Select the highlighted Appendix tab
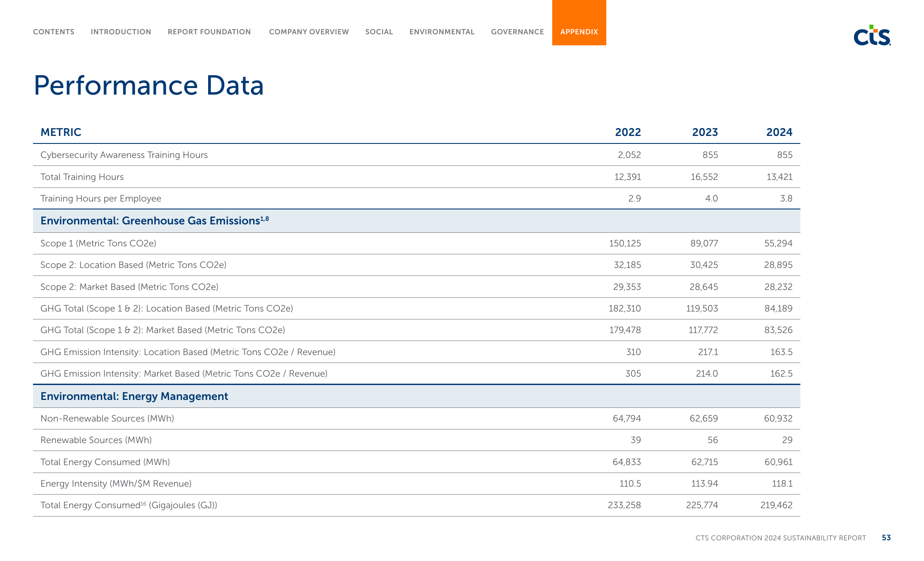This screenshot has width=924, height=561. coord(579,22)
